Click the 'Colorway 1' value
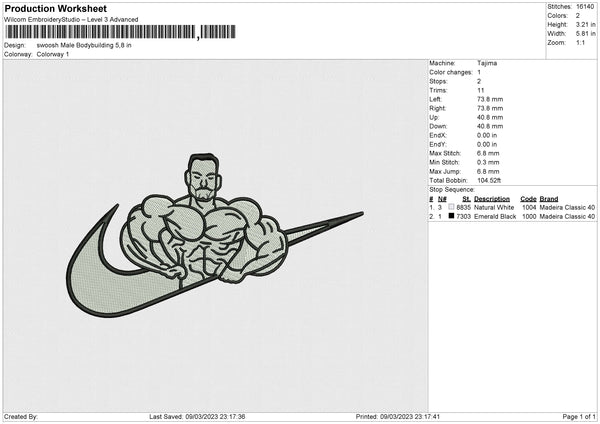600x424 pixels. click(x=53, y=54)
